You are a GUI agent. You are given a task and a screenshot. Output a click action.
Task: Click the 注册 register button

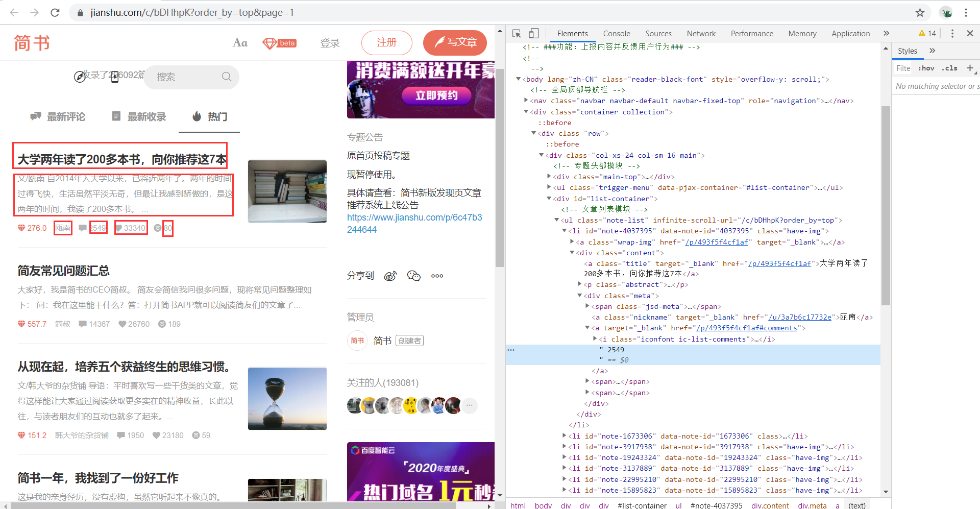tap(386, 43)
